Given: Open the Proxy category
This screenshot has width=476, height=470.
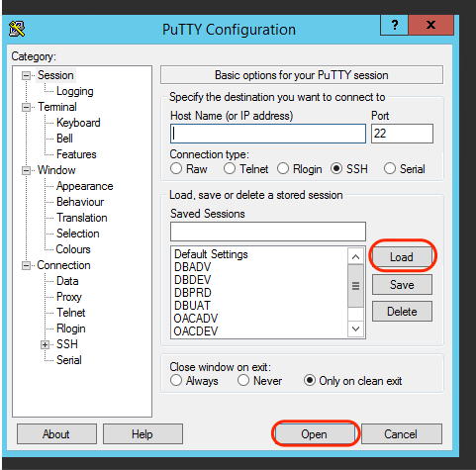Looking at the screenshot, I should pyautogui.click(x=69, y=297).
